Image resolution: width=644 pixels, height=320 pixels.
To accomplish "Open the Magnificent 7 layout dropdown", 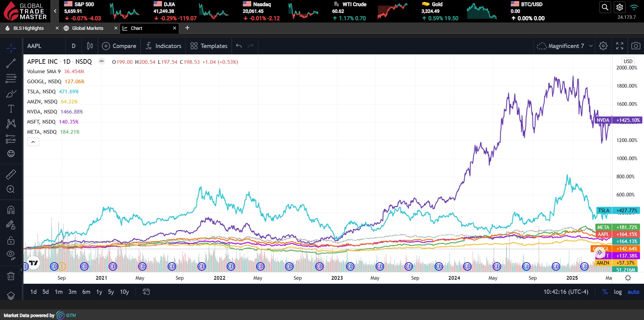I will [564, 46].
